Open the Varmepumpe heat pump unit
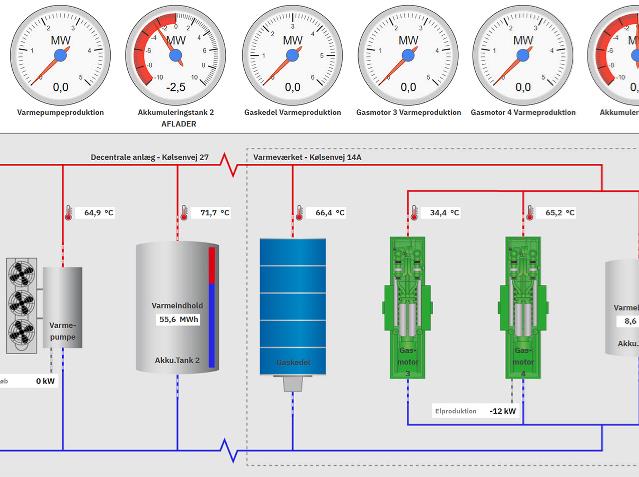This screenshot has height=477, width=639. click(x=62, y=308)
